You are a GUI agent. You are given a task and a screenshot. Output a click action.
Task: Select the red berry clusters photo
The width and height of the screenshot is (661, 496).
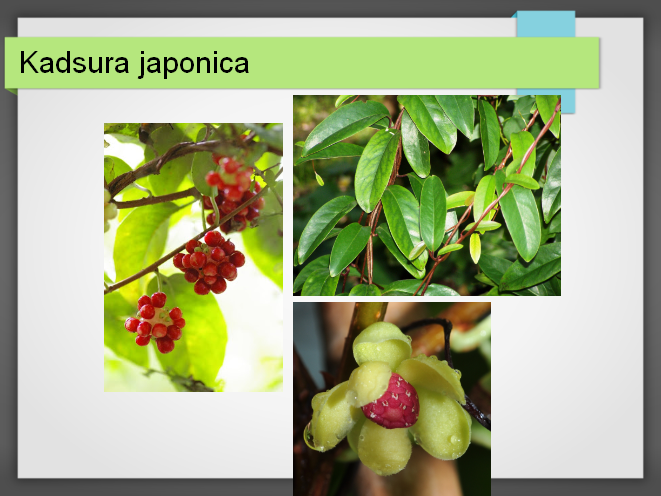point(193,257)
